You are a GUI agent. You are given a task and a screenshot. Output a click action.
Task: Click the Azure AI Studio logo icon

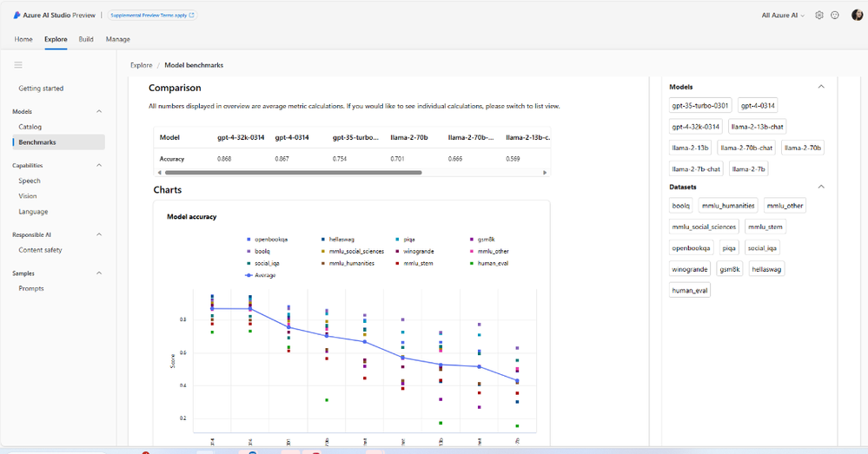(x=17, y=16)
